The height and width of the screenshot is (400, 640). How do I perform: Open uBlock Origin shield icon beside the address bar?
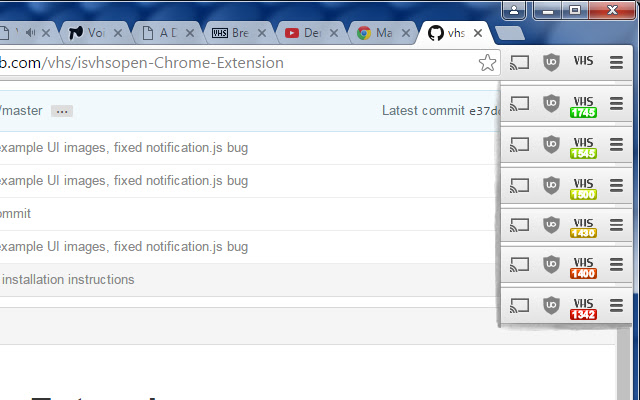click(551, 62)
